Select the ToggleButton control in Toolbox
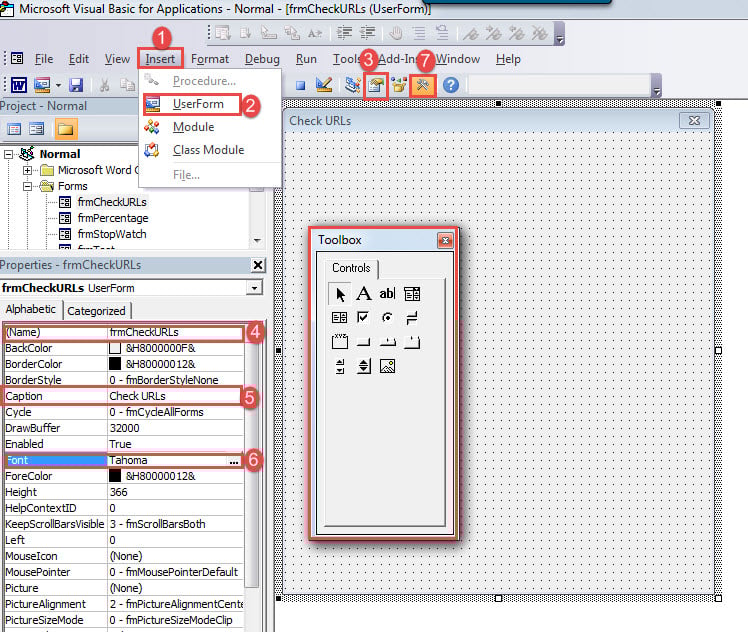Image resolution: width=748 pixels, height=632 pixels. [412, 318]
